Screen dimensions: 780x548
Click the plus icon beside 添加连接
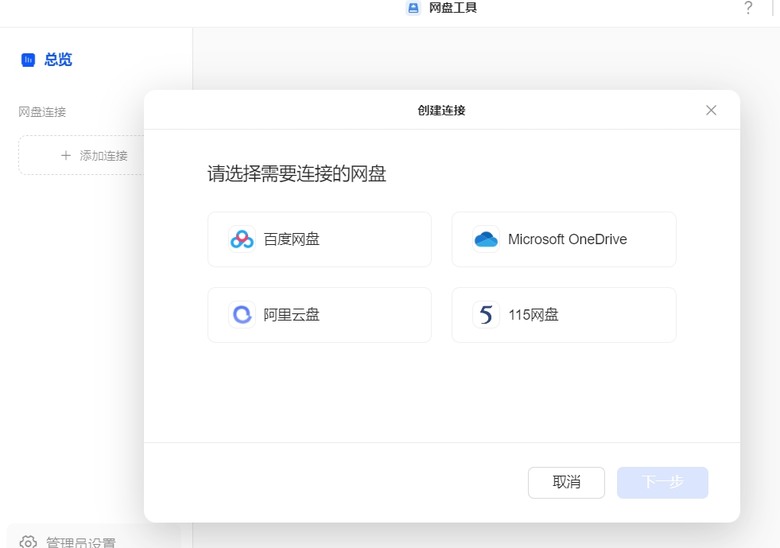click(x=66, y=156)
